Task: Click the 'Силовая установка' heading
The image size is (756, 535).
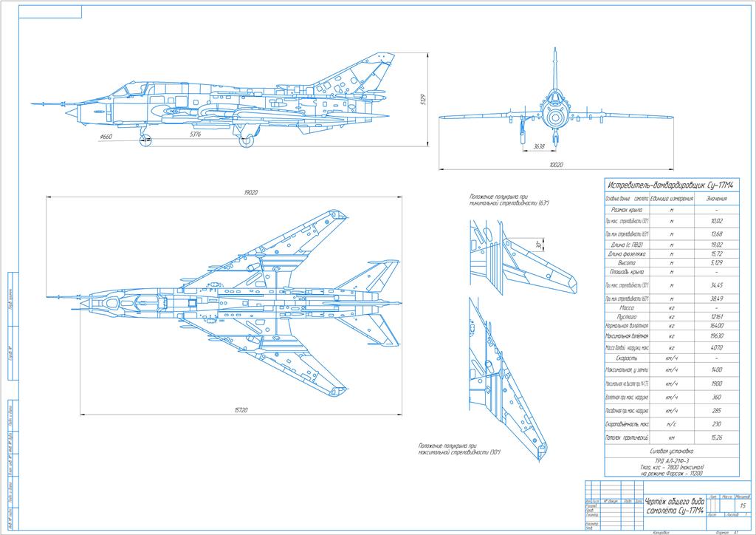Action: pos(672,451)
